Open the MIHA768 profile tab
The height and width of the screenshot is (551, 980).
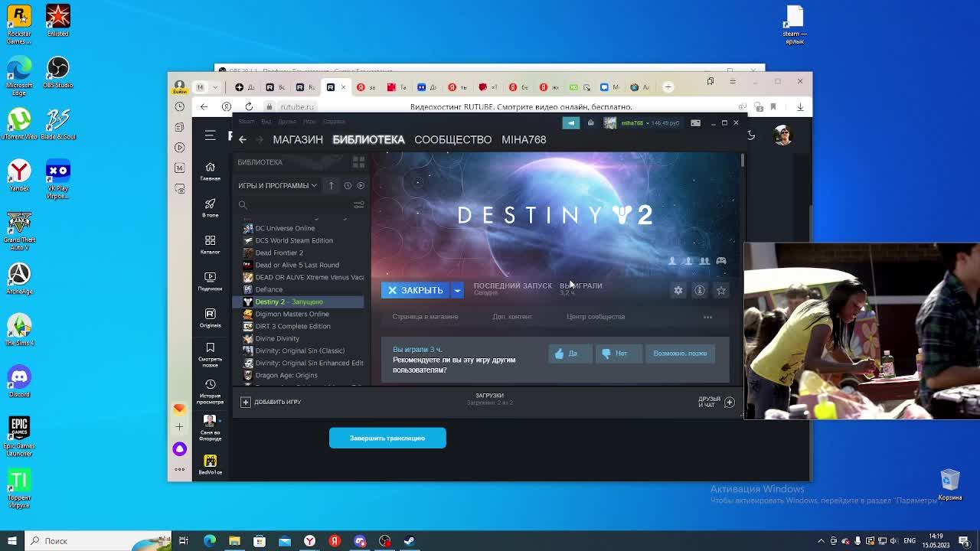(x=524, y=139)
